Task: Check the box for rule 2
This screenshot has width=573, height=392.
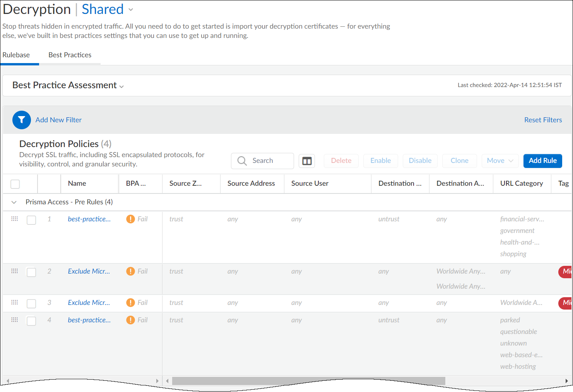Action: click(31, 272)
